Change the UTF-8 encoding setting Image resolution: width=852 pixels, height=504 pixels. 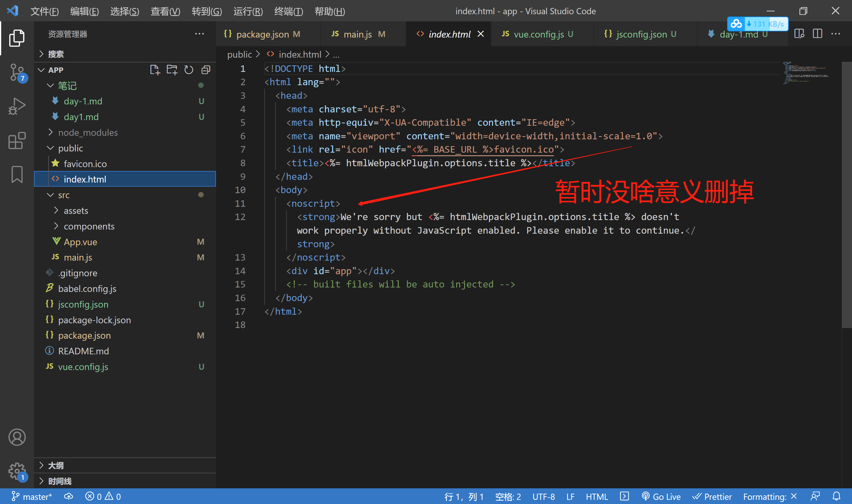[x=543, y=497]
